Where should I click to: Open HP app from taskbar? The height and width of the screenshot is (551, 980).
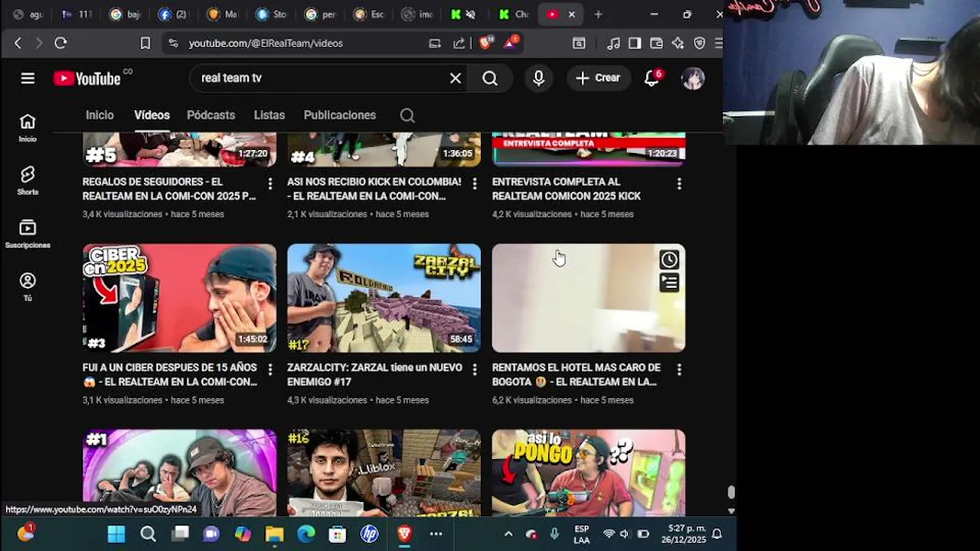coord(370,533)
